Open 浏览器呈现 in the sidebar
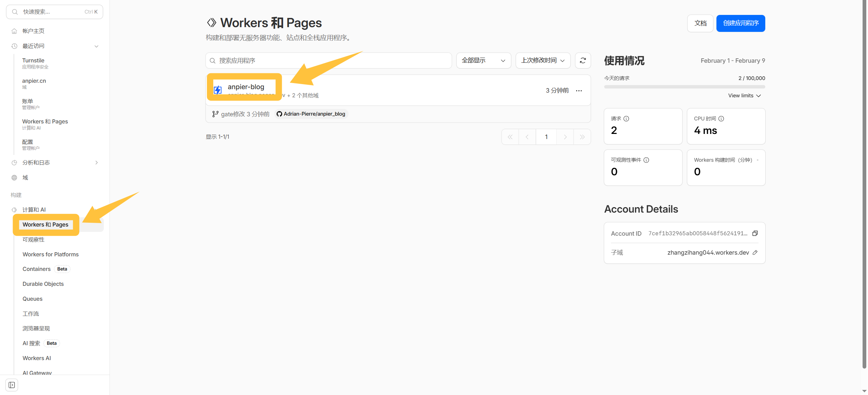This screenshot has height=395, width=868. 36,329
